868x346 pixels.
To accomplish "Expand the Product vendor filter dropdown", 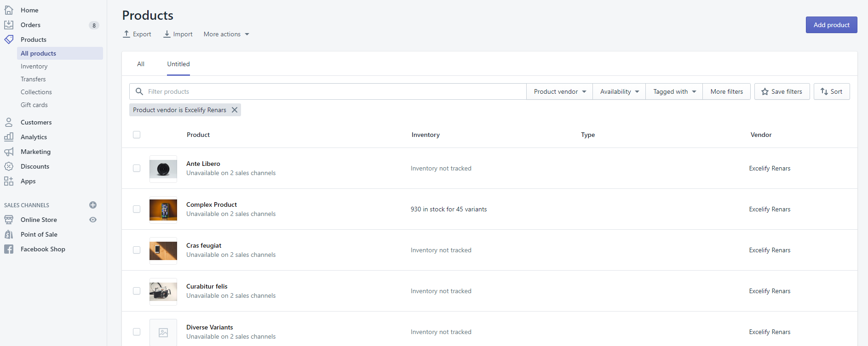I will point(559,91).
